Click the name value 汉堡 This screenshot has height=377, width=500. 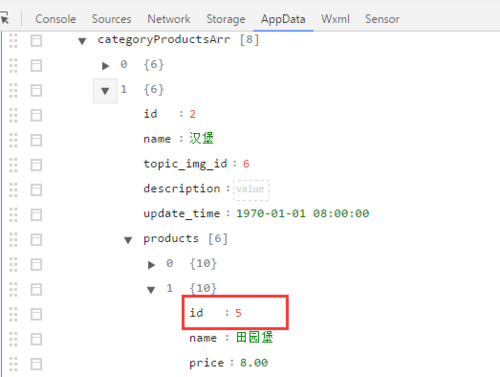click(x=201, y=138)
